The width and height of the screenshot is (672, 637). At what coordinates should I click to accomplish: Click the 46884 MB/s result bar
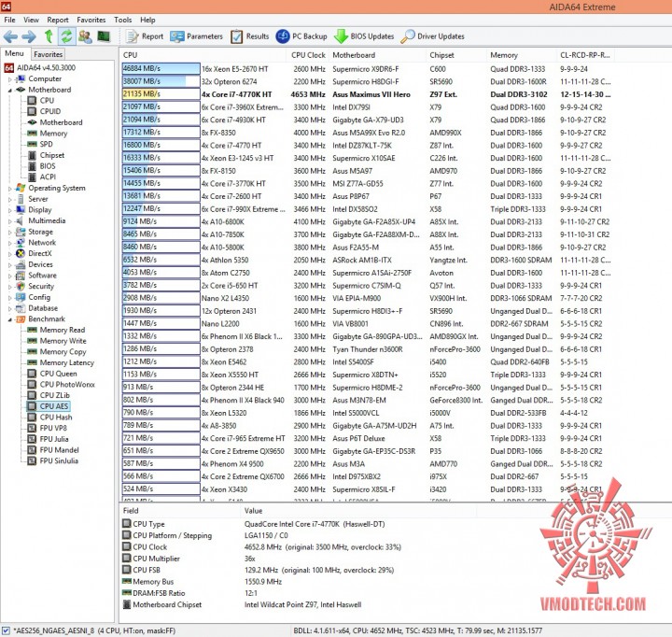coord(161,68)
